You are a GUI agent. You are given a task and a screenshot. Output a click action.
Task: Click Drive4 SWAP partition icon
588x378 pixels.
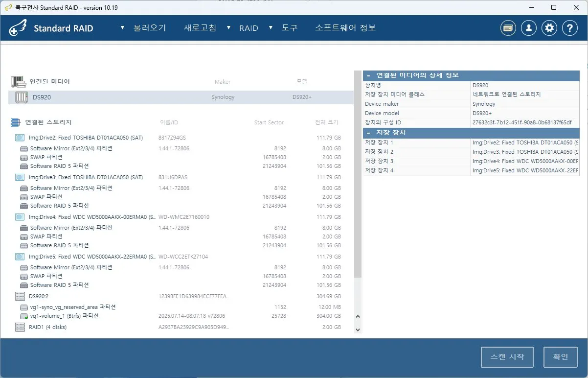(24, 236)
